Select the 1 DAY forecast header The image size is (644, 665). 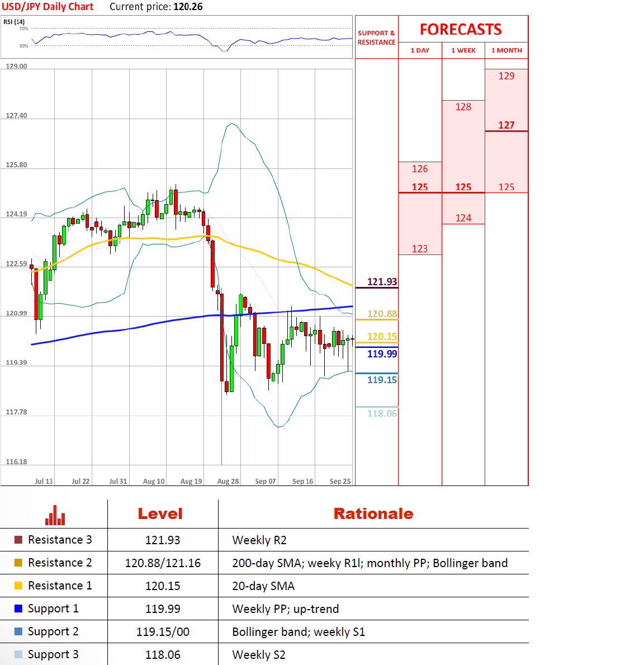tap(420, 50)
